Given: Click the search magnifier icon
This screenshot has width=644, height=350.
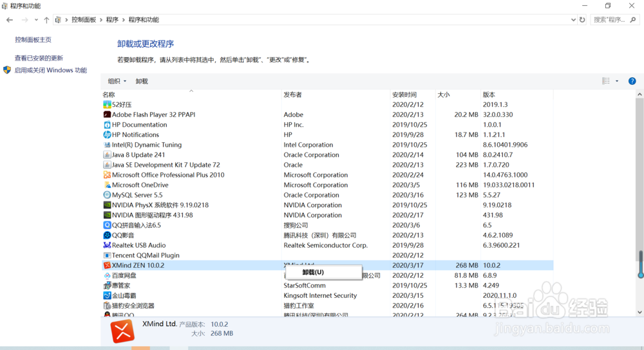Looking at the screenshot, I should click(633, 20).
